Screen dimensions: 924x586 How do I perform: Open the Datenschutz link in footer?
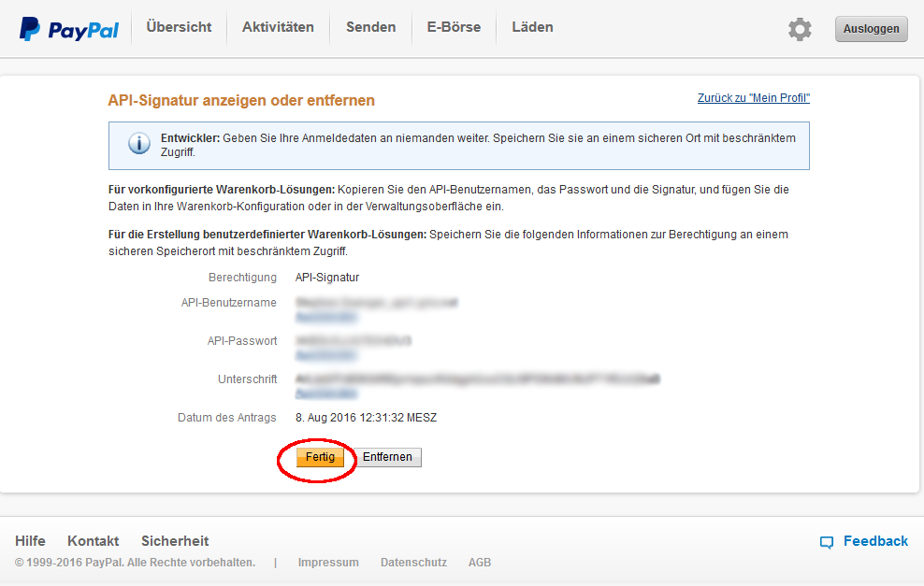(413, 563)
